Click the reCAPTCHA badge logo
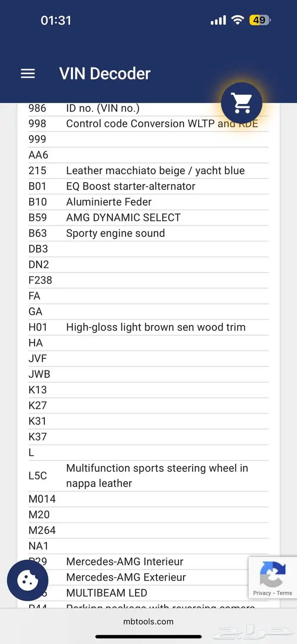 (x=272, y=574)
